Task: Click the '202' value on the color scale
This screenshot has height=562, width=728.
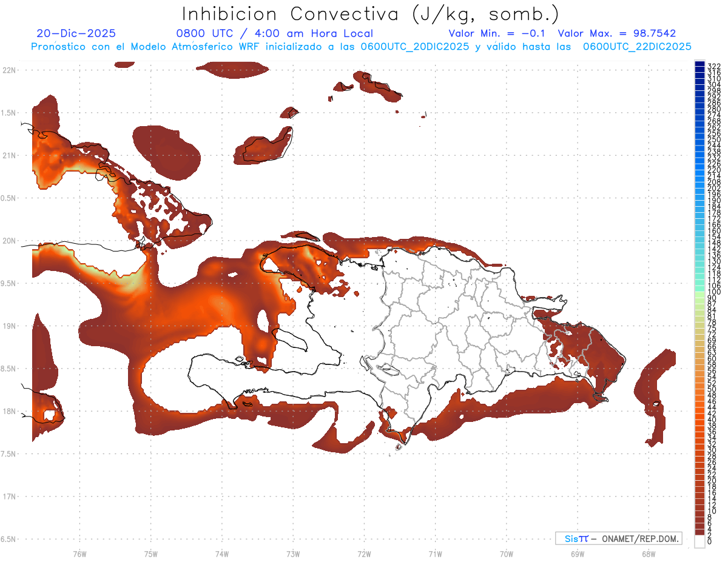Action: [714, 188]
